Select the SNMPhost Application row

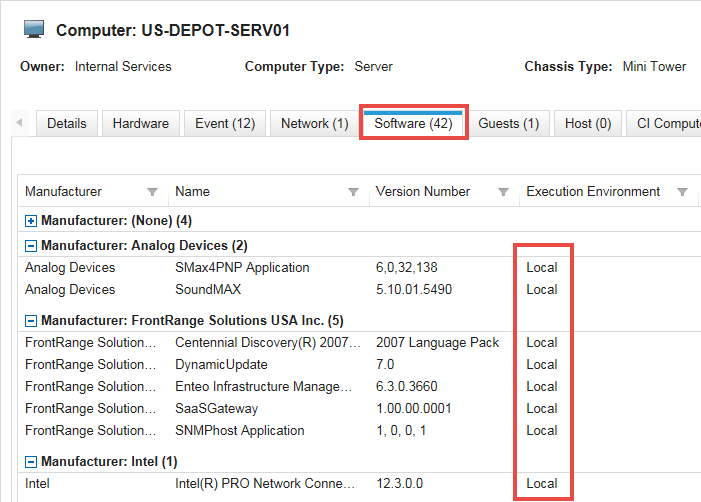click(x=358, y=430)
